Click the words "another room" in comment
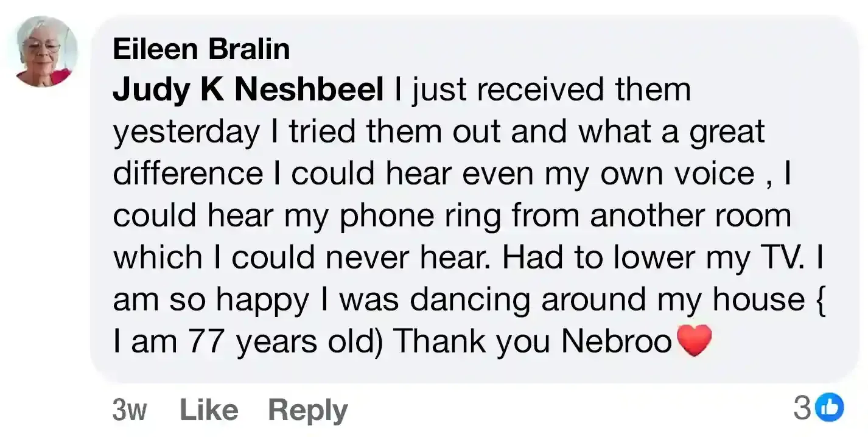This screenshot has height=437, width=868. tap(690, 216)
